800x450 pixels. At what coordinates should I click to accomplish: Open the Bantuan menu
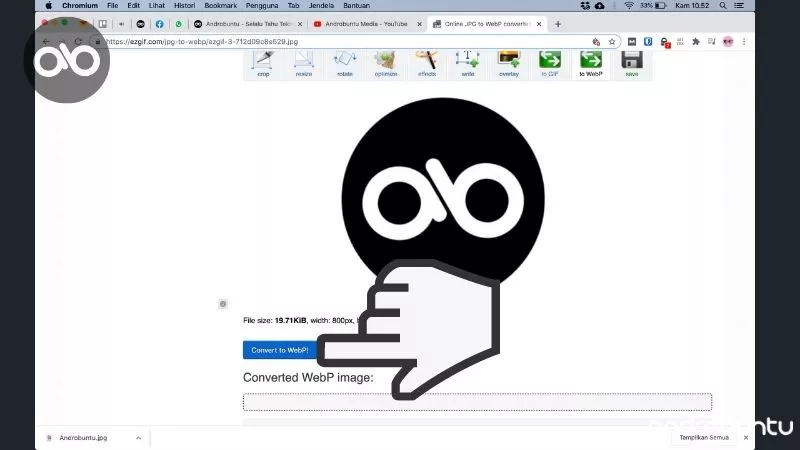coord(356,6)
